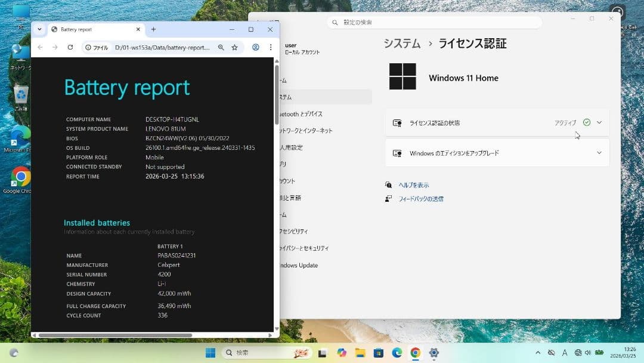Expand the ライセンス認証の状態 section
Viewport: 644px width, 363px height.
[599, 122]
